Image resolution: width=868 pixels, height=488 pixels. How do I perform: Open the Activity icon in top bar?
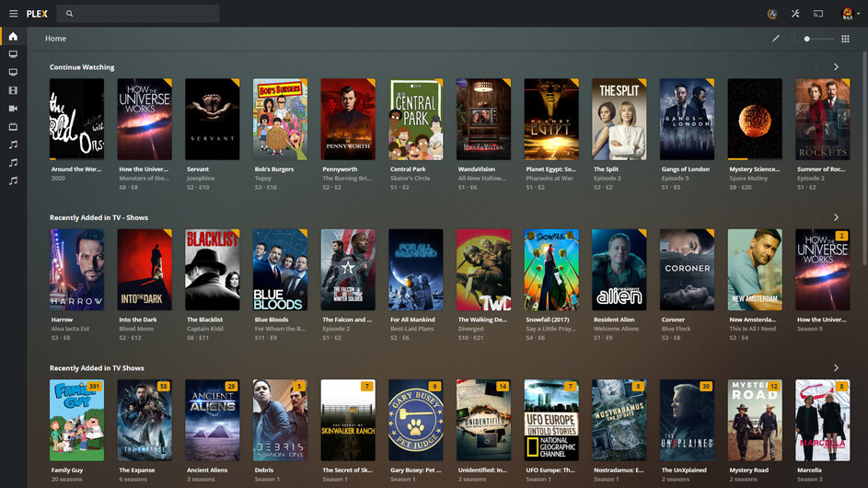[772, 13]
